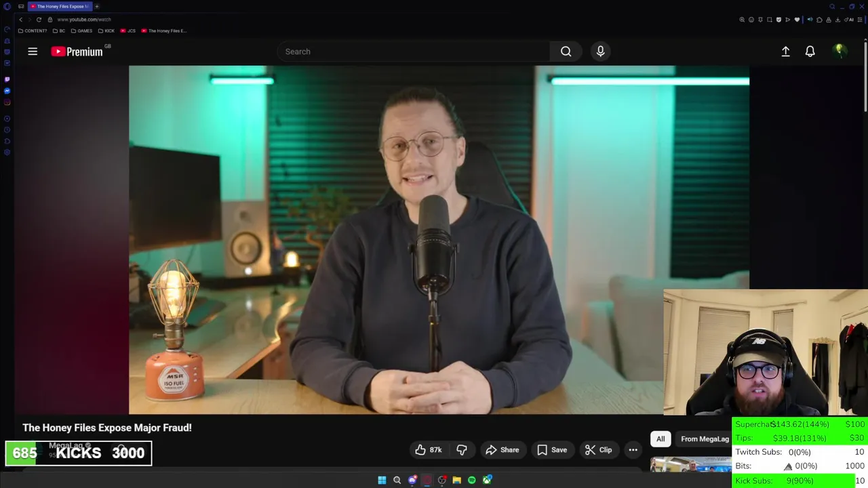Open the KICK bookmarks folder

click(106, 30)
